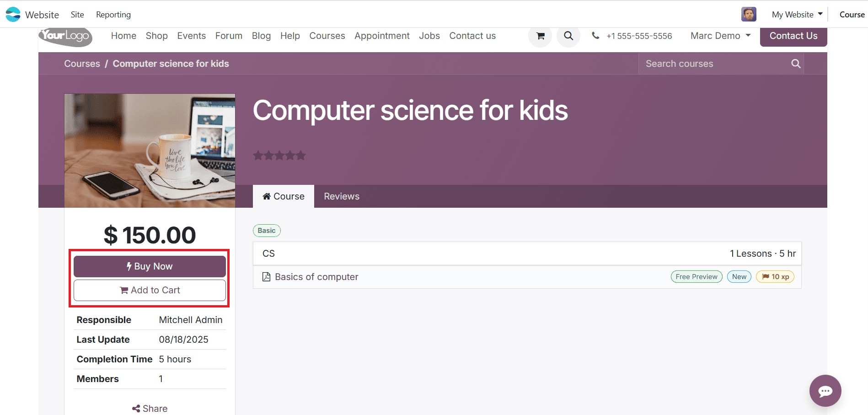
Task: Click the Odoo Website app logo
Action: (13, 14)
